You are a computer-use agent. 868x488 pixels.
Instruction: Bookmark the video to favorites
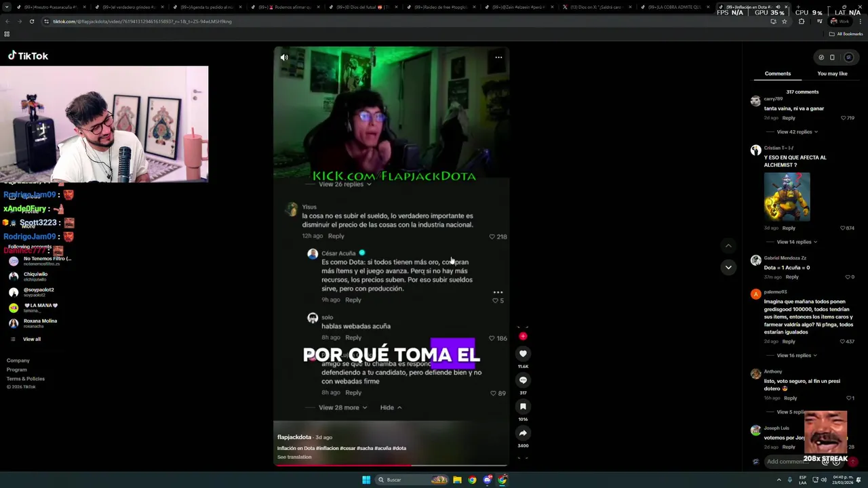pyautogui.click(x=523, y=407)
